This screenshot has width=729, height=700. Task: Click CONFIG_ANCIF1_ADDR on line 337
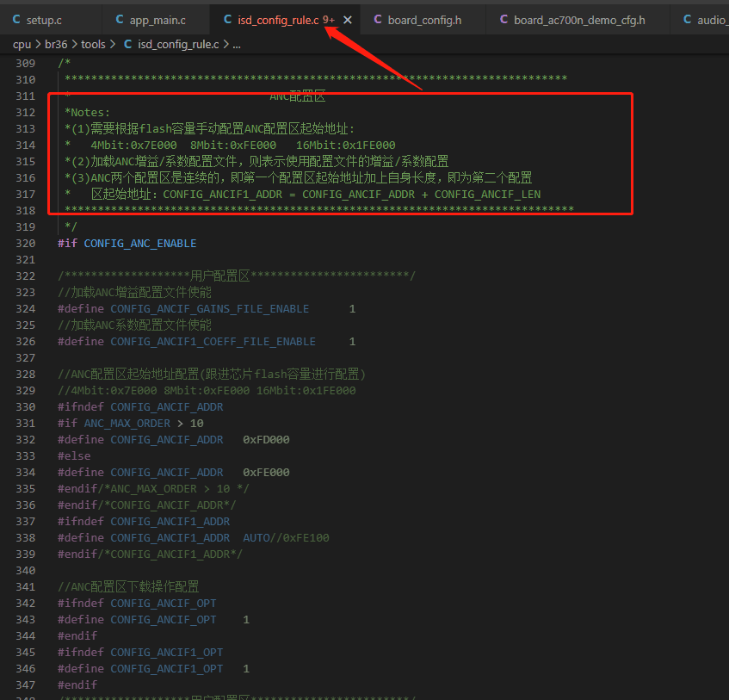click(x=170, y=522)
